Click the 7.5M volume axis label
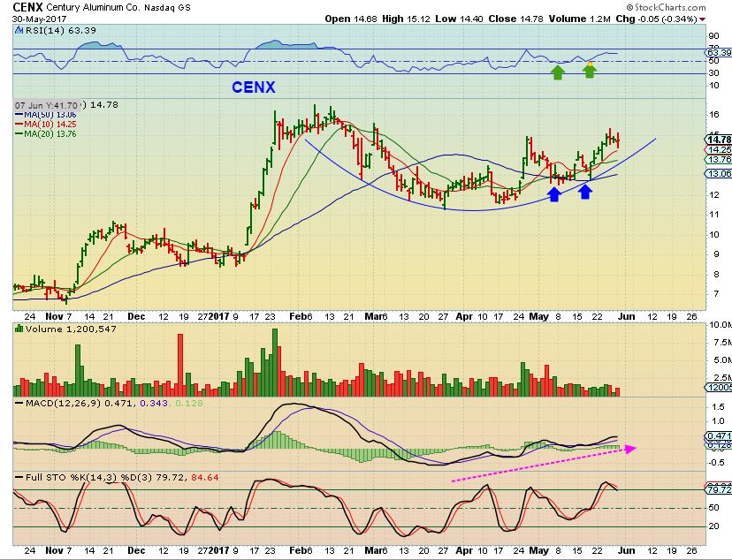732x560 pixels. tap(722, 342)
